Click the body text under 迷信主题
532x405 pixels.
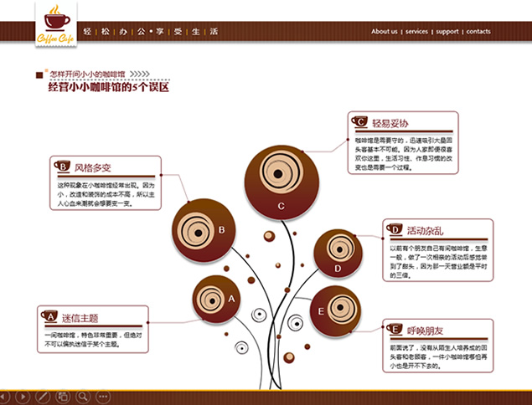pyautogui.click(x=93, y=340)
